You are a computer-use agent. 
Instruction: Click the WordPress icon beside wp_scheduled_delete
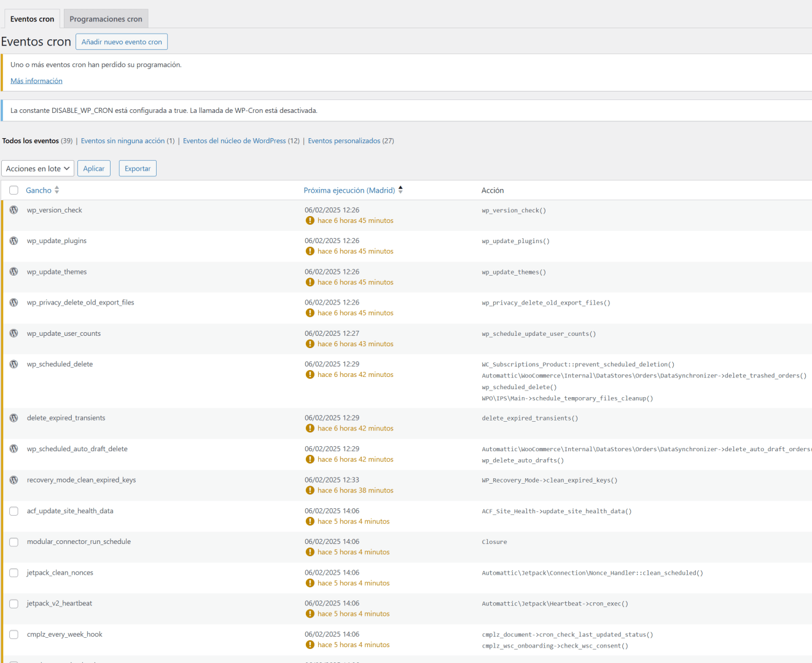point(14,364)
